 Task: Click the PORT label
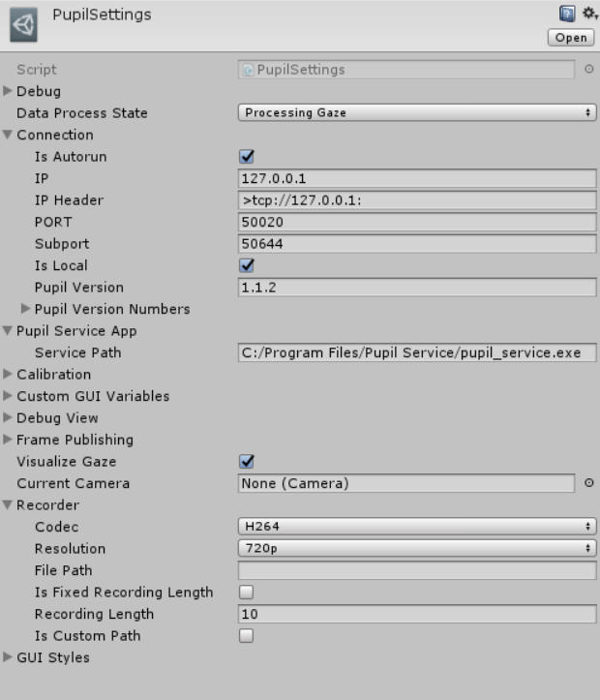coord(53,222)
